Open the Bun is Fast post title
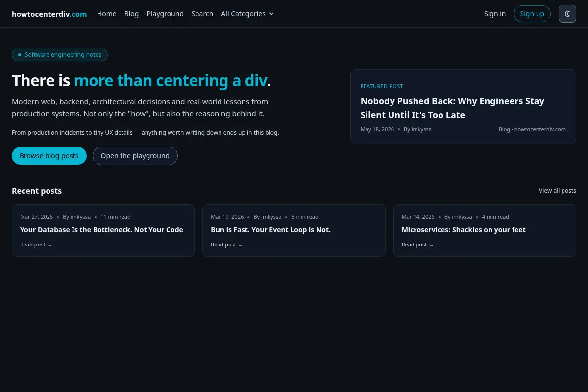 [x=270, y=230]
